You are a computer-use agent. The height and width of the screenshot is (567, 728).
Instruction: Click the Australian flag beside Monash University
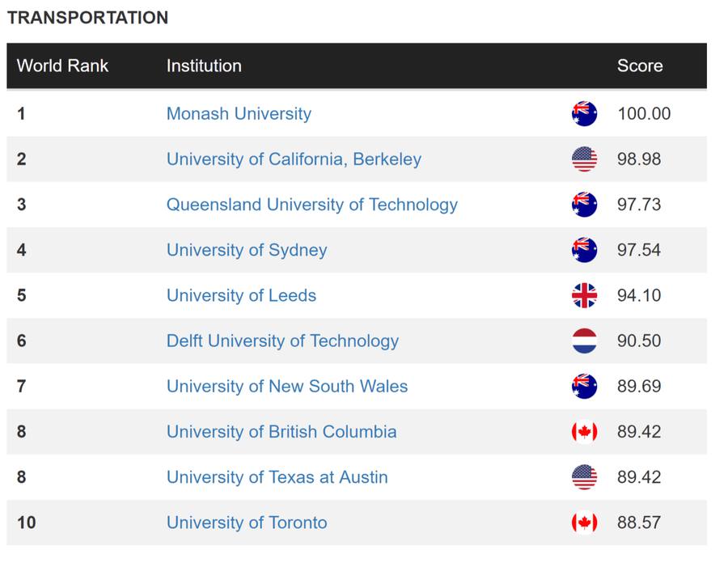pos(584,114)
